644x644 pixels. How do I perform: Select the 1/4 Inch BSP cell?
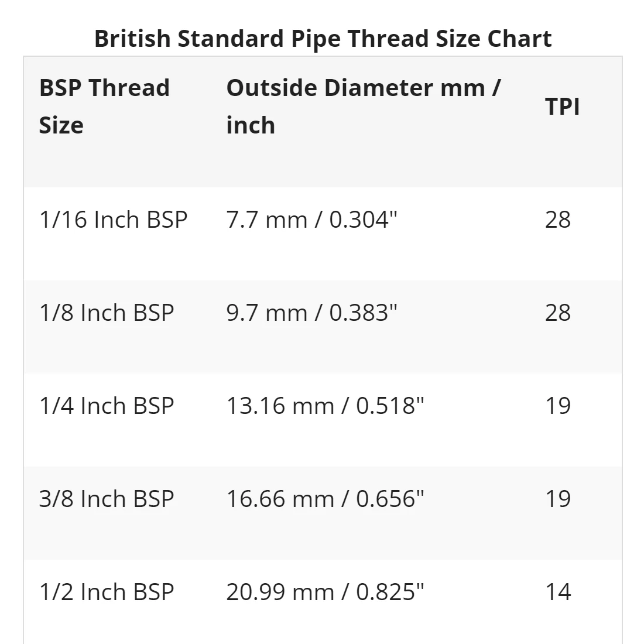pos(107,406)
